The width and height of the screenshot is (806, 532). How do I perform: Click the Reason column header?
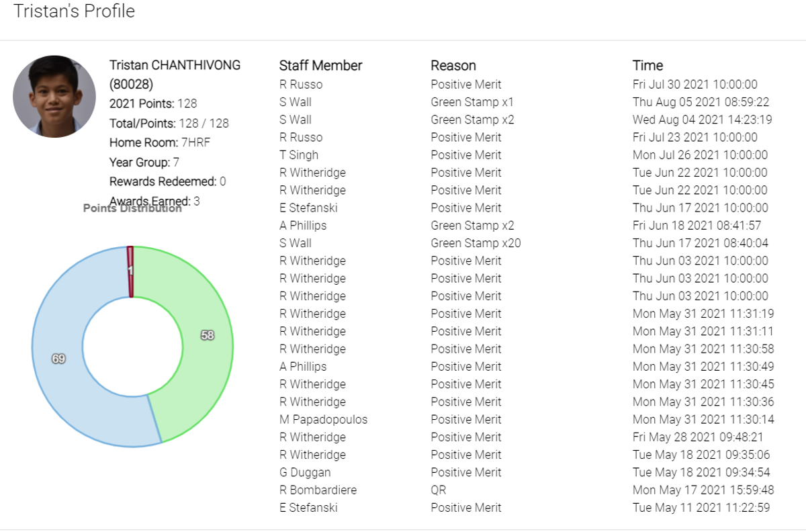(453, 65)
